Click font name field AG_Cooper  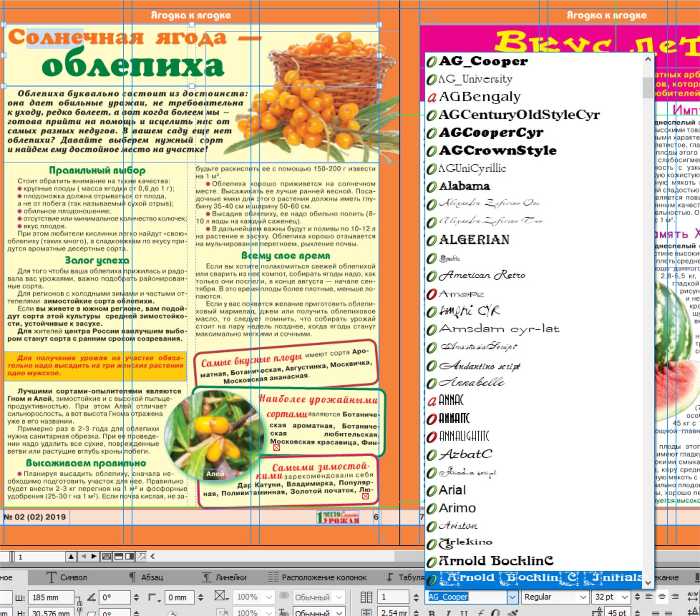tap(467, 597)
